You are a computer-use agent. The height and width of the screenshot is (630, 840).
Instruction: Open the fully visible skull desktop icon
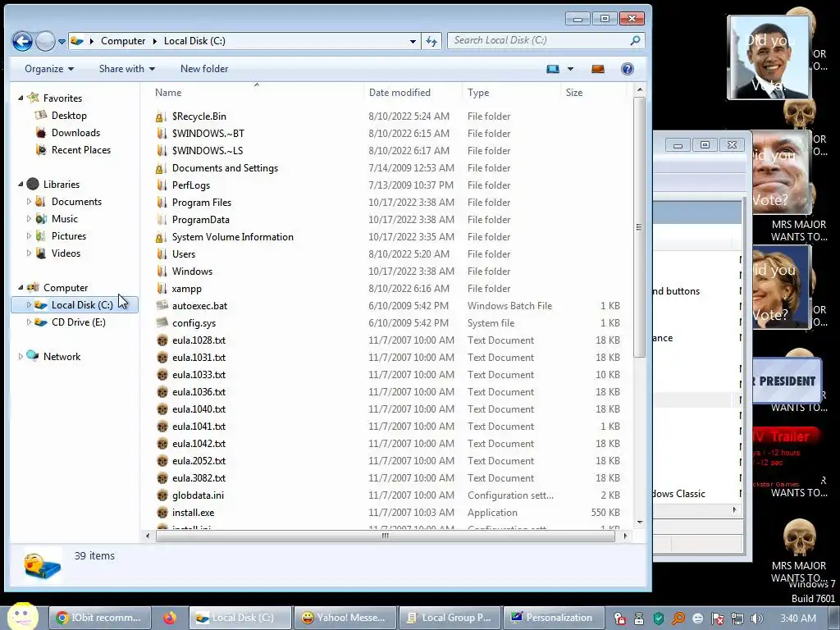pos(799,536)
